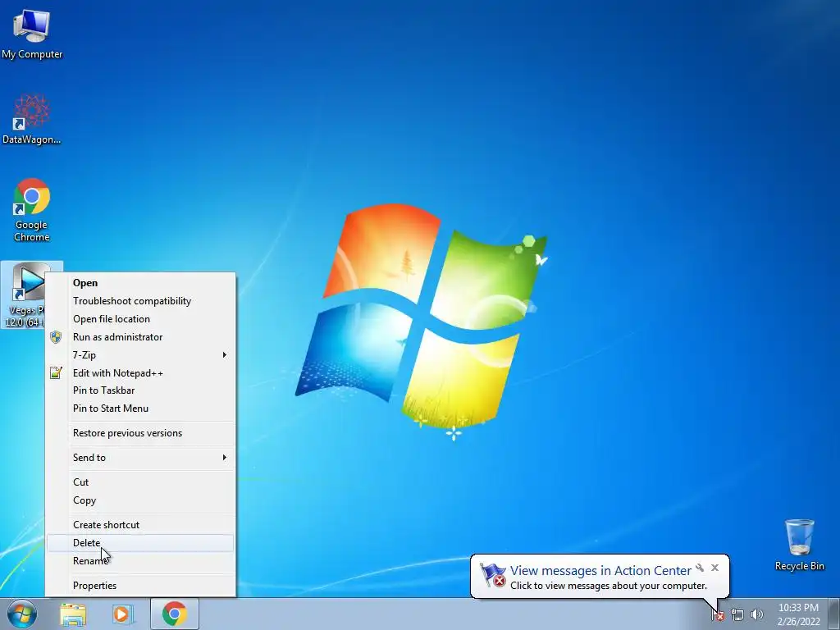This screenshot has height=630, width=840.
Task: Select Pin to Start Menu
Action: 140,409
